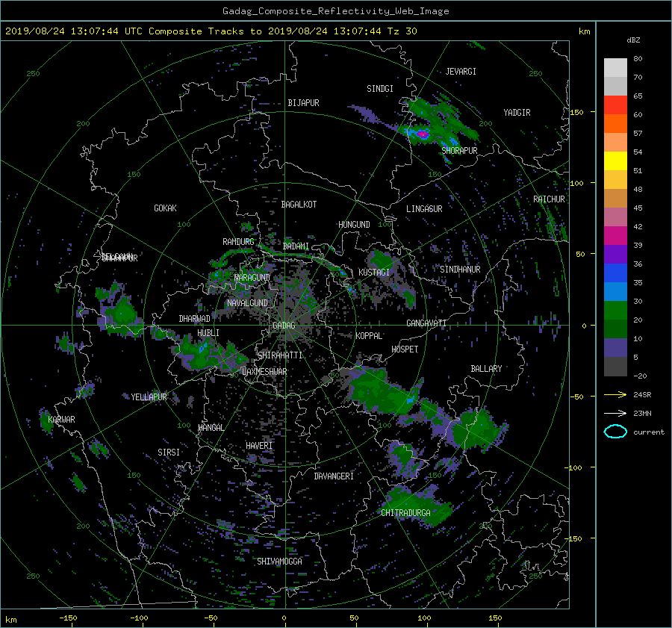Select the LAXMESHWAR label
The height and width of the screenshot is (628, 672).
click(x=264, y=372)
